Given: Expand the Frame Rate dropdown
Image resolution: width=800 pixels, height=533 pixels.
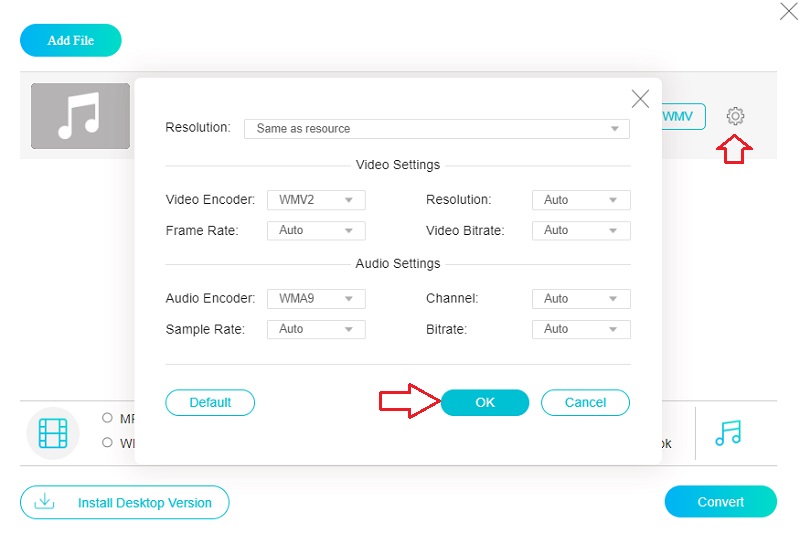Looking at the screenshot, I should (x=315, y=230).
